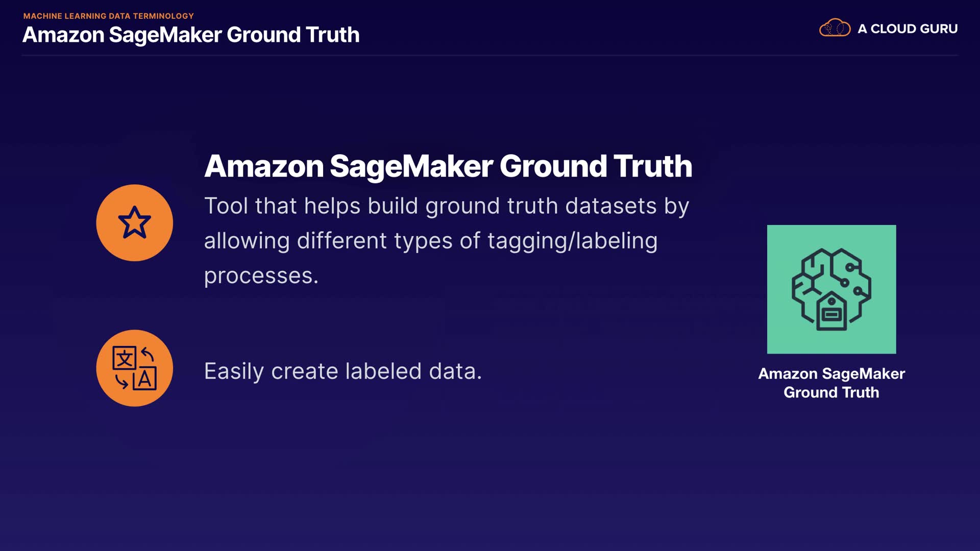Click the line starting "Tool that helps build"
The image size is (980, 551).
click(x=447, y=206)
